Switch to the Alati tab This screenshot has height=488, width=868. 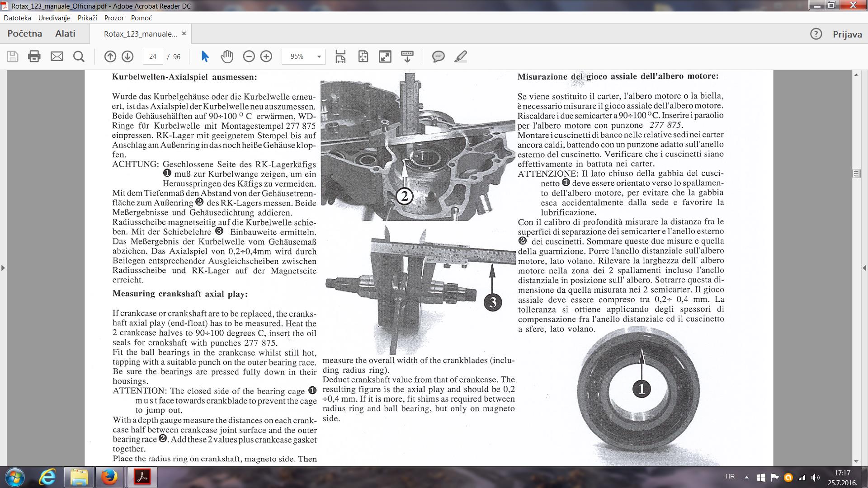pos(65,33)
